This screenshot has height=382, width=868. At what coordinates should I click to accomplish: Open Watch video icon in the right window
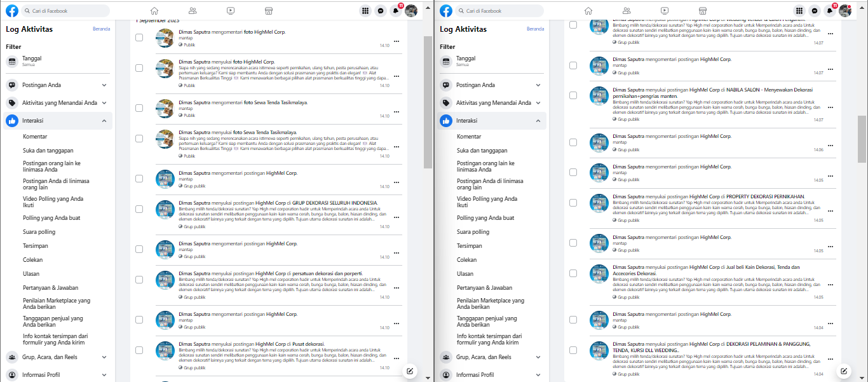coord(665,11)
